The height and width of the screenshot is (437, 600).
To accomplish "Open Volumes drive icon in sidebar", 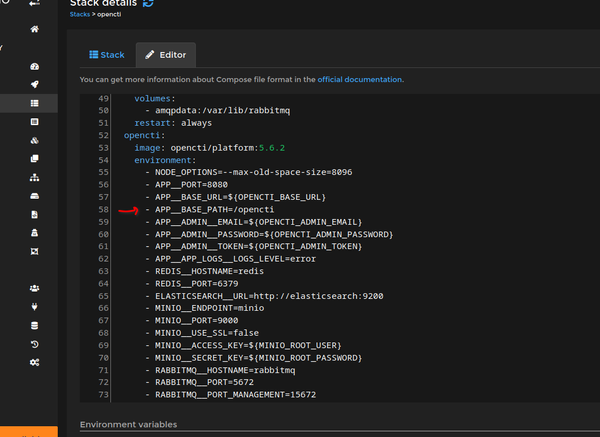I will tap(34, 196).
